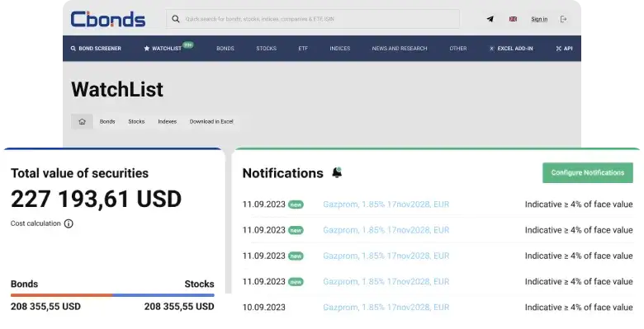Click the login arrow icon beside Sign in

coord(563,19)
